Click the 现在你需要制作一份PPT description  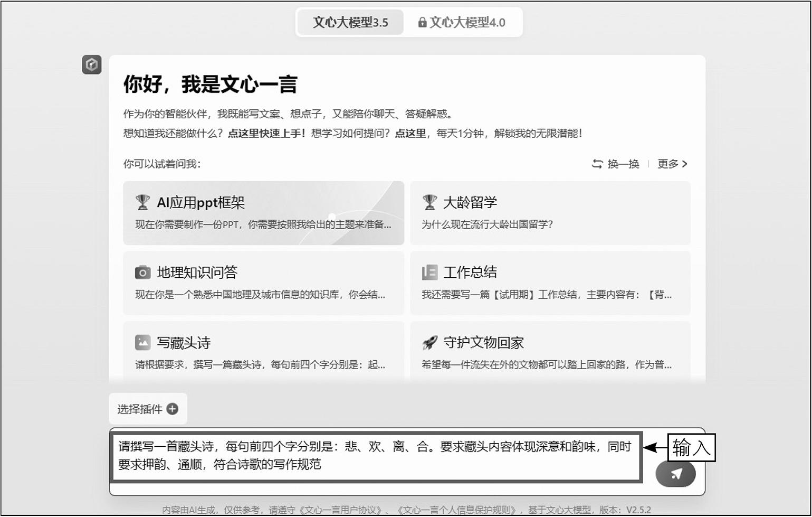tap(263, 224)
